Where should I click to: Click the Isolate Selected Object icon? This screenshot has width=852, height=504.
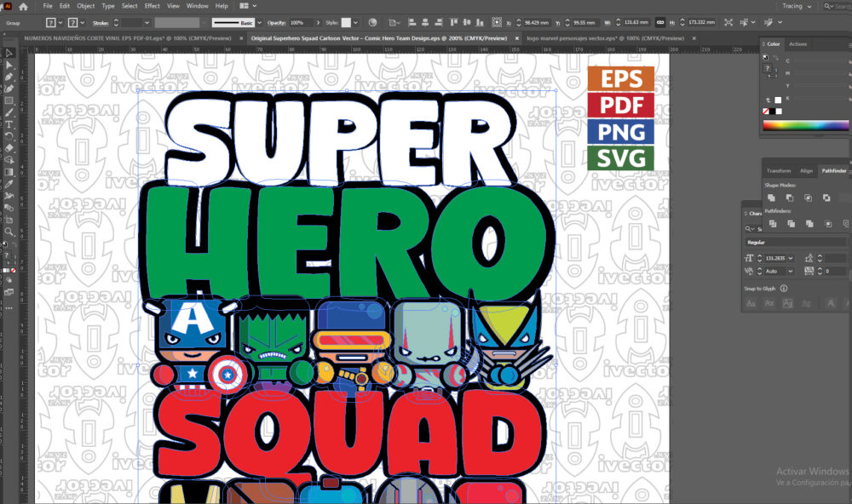(728, 22)
